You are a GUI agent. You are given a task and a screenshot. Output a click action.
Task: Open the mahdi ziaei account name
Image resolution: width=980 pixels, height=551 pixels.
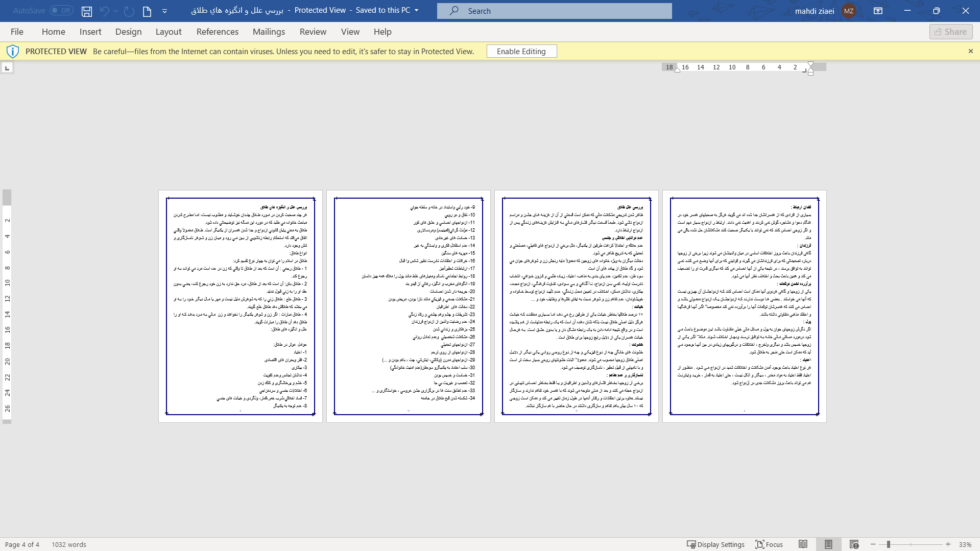pos(815,11)
